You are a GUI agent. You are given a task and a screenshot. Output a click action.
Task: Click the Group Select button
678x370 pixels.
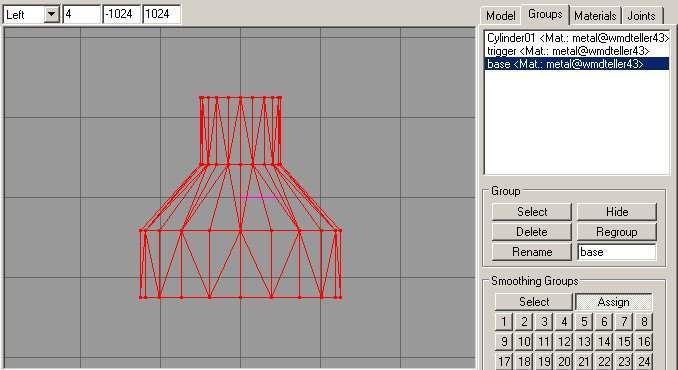532,212
